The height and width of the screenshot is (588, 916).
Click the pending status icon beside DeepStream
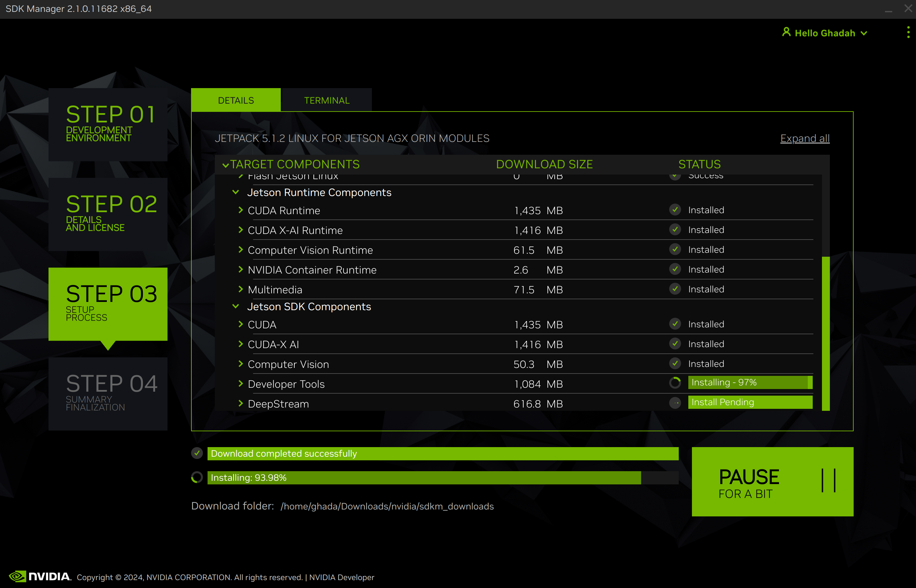(675, 403)
